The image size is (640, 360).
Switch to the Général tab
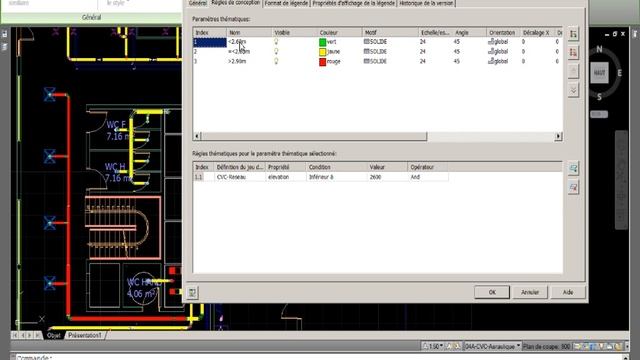198,3
